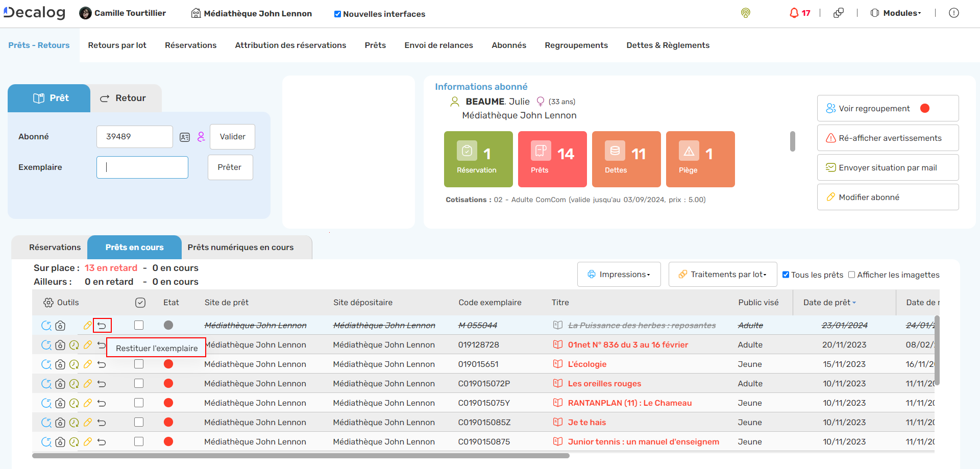Click purple person search icon beside Valider

point(201,137)
